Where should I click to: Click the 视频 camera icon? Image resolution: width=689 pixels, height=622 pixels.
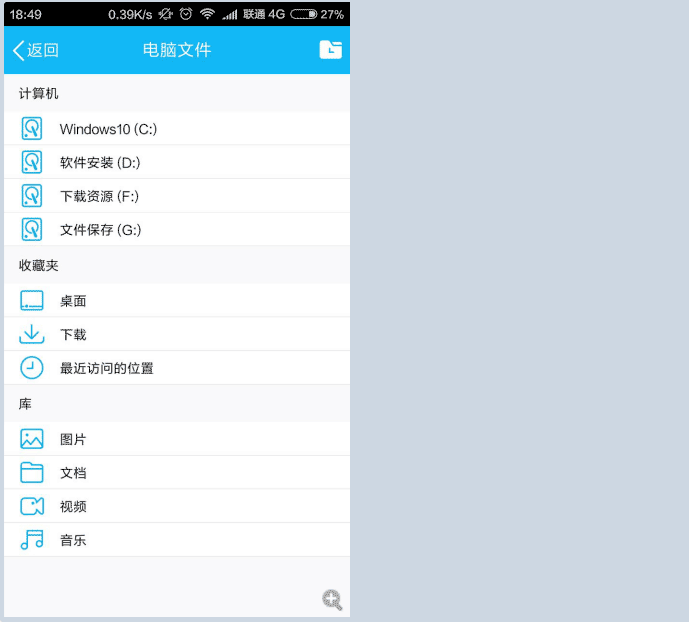(32, 506)
